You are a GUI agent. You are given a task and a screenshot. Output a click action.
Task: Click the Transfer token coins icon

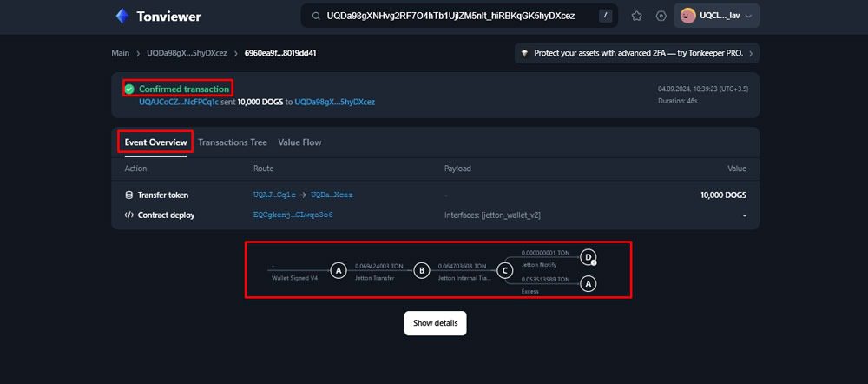(x=129, y=195)
